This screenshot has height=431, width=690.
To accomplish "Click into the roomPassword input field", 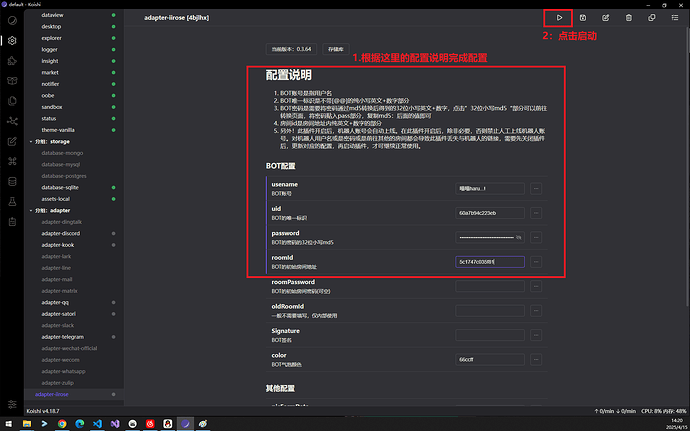I will pyautogui.click(x=490, y=287).
